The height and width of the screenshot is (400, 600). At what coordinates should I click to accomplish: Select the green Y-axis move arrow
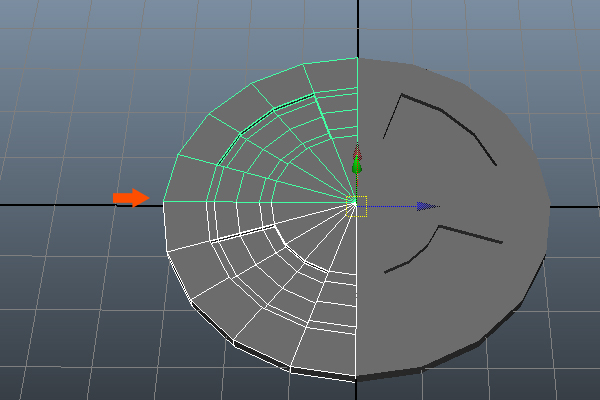[357, 166]
